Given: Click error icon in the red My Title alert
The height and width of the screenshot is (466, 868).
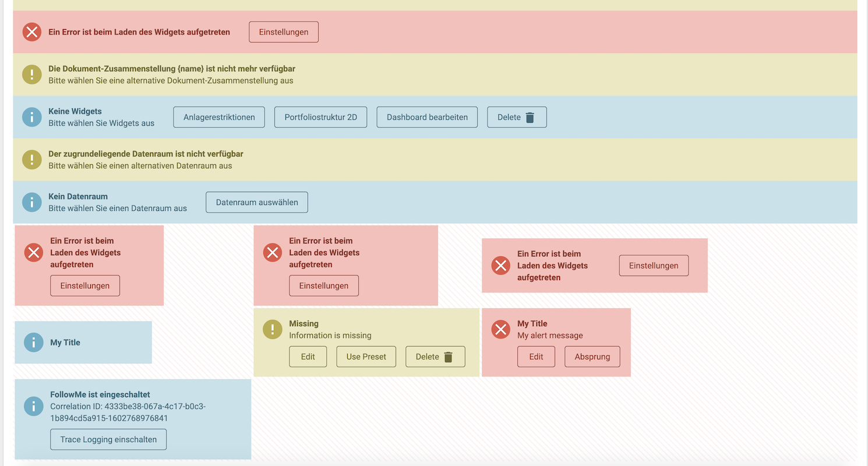Looking at the screenshot, I should (x=500, y=329).
